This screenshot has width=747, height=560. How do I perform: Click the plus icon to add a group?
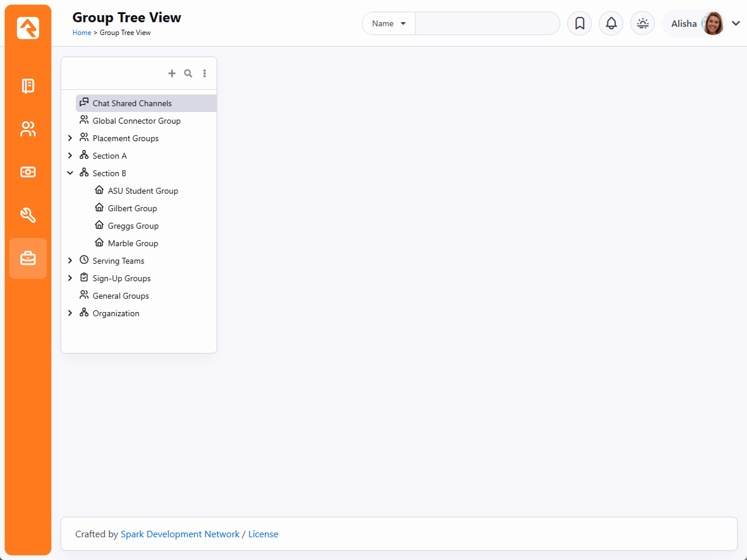click(172, 73)
